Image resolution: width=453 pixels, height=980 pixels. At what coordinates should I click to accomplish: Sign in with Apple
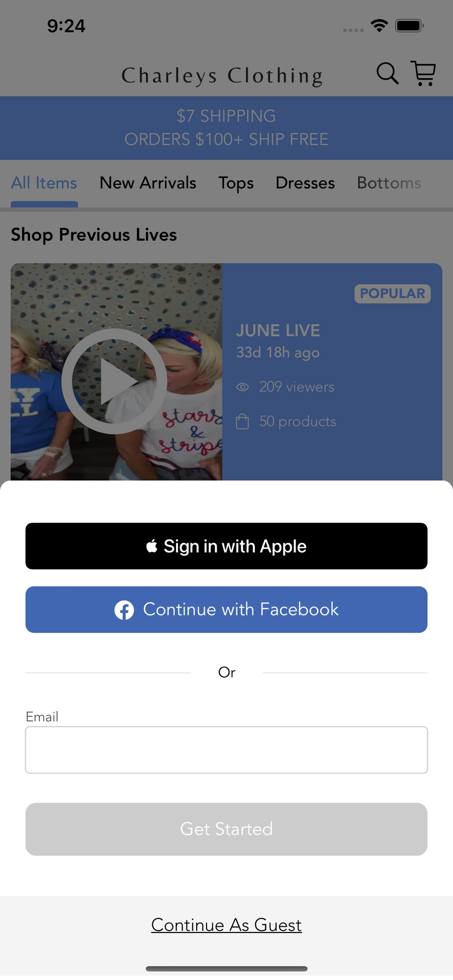pos(226,546)
